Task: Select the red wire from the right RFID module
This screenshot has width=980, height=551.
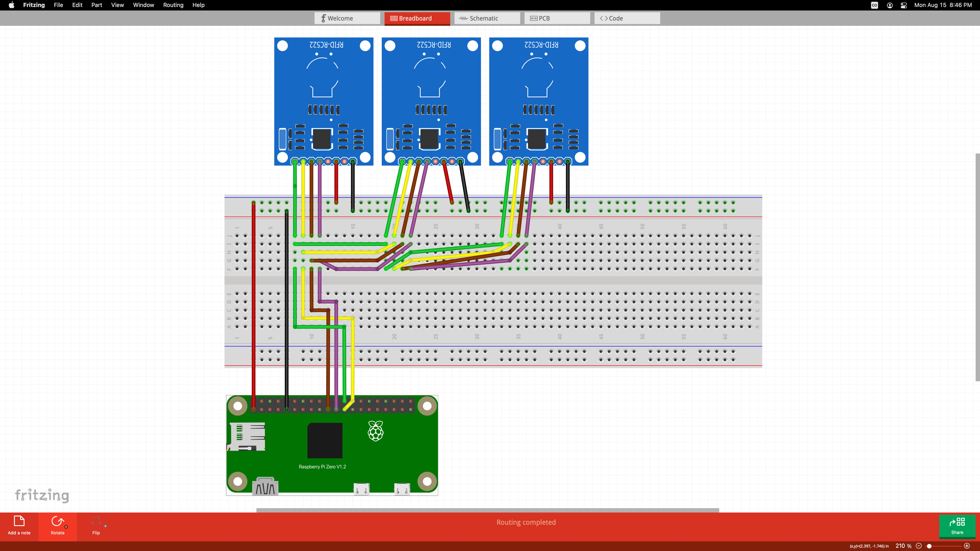Action: tap(551, 182)
